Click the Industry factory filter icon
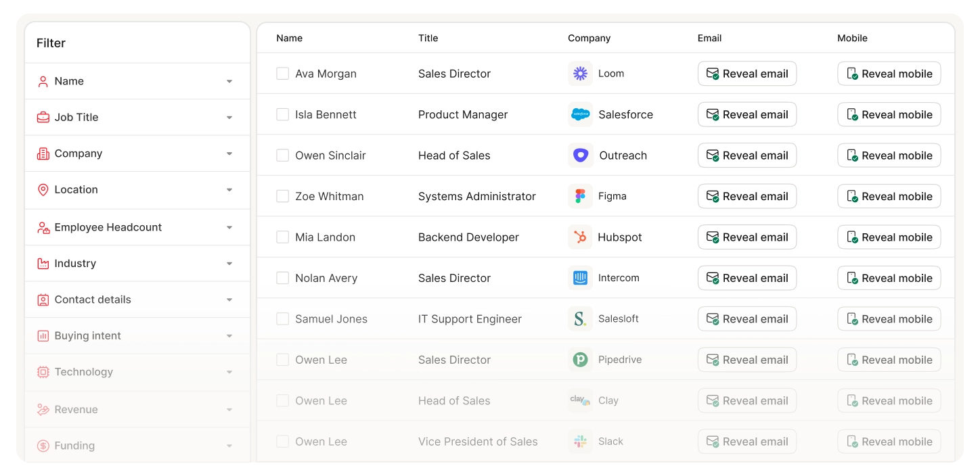This screenshot has width=980, height=476. click(43, 264)
